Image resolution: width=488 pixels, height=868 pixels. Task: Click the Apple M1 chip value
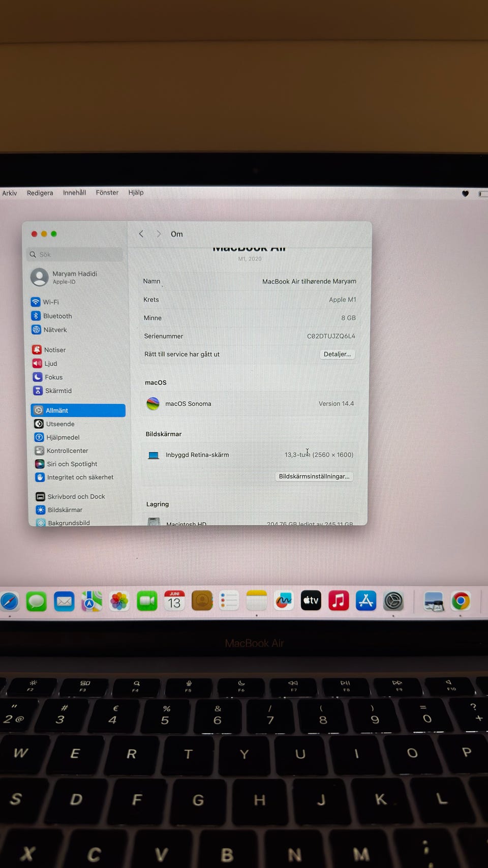coord(342,300)
